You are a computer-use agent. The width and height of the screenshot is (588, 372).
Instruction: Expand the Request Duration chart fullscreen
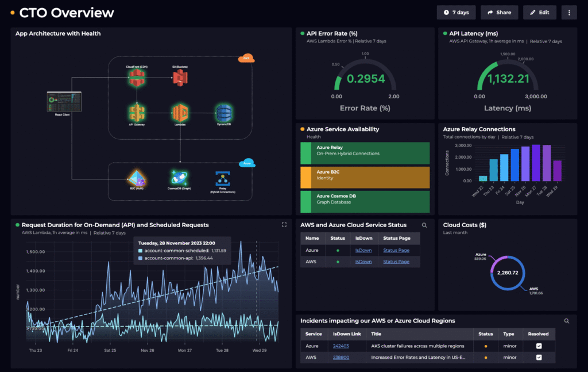click(284, 225)
